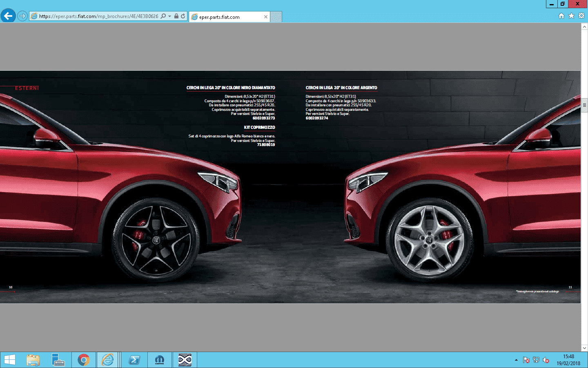588x368 pixels.
Task: Click the silver alloy wheel image
Action: [x=430, y=240]
